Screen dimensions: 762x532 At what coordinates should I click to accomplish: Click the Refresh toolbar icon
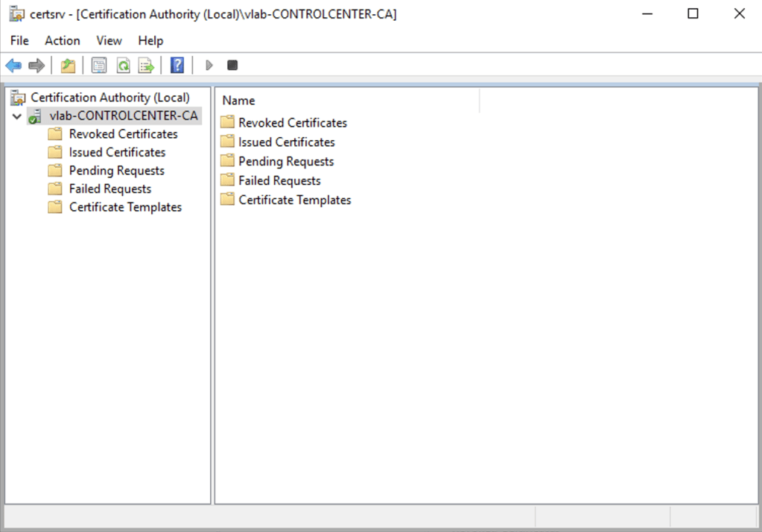pyautogui.click(x=123, y=66)
